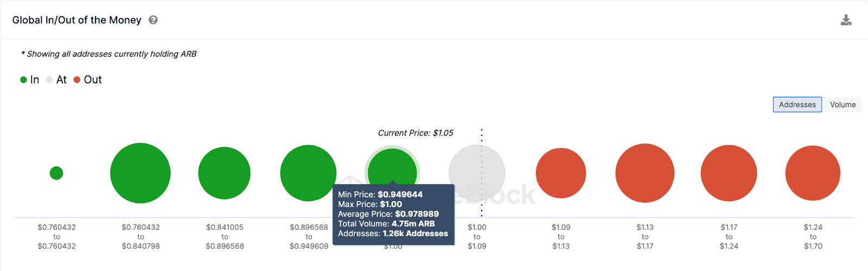Click the help question mark icon

click(x=154, y=20)
